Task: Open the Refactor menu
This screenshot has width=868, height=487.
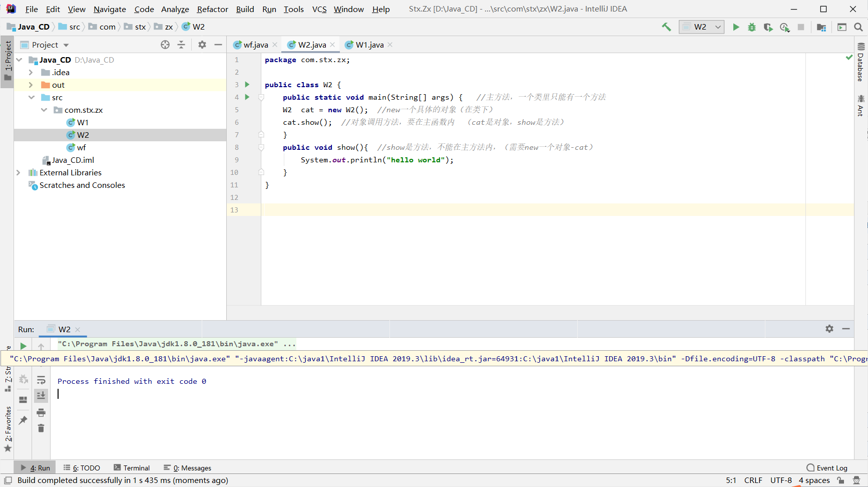Action: [212, 9]
